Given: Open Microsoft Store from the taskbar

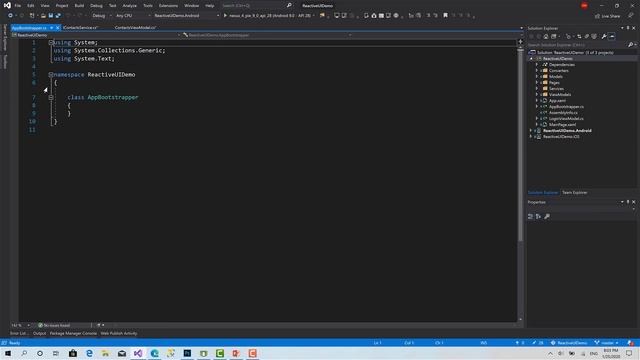Looking at the screenshot, I should (x=73, y=353).
